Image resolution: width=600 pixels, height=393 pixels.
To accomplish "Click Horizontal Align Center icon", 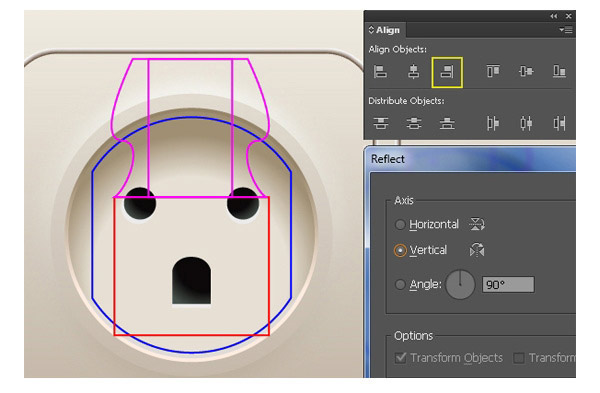I will coord(413,72).
